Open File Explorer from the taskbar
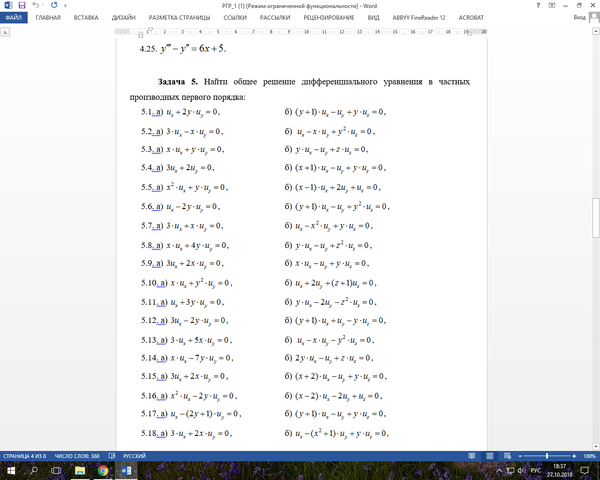This screenshot has width=600, height=480. coord(80,472)
